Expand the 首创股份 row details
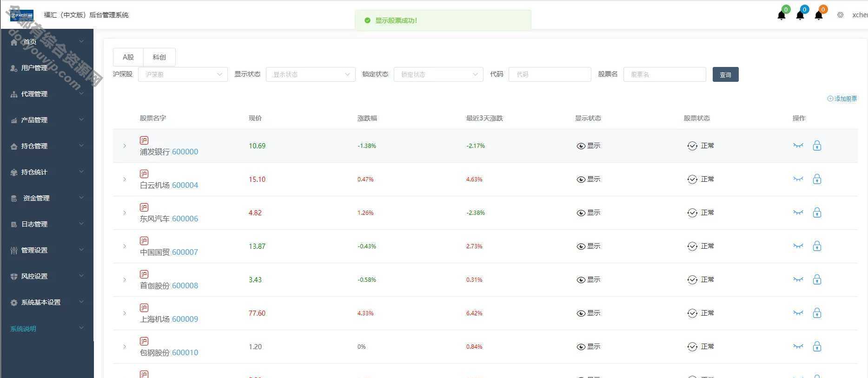Viewport: 868px width, 378px height. 125,280
